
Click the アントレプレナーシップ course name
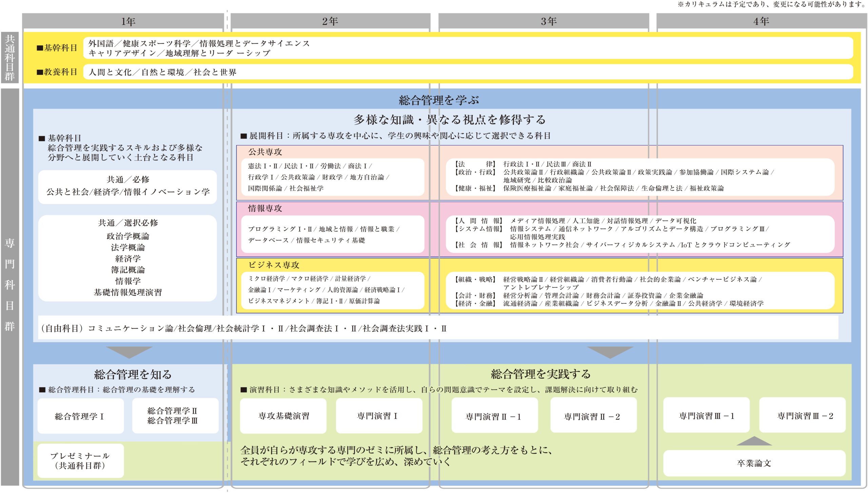pyautogui.click(x=541, y=288)
